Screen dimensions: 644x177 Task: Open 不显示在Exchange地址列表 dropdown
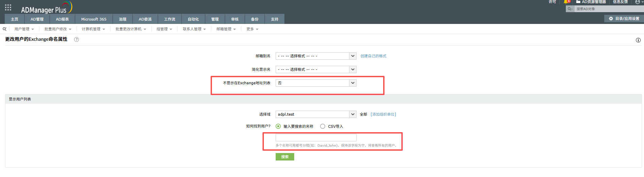316,83
